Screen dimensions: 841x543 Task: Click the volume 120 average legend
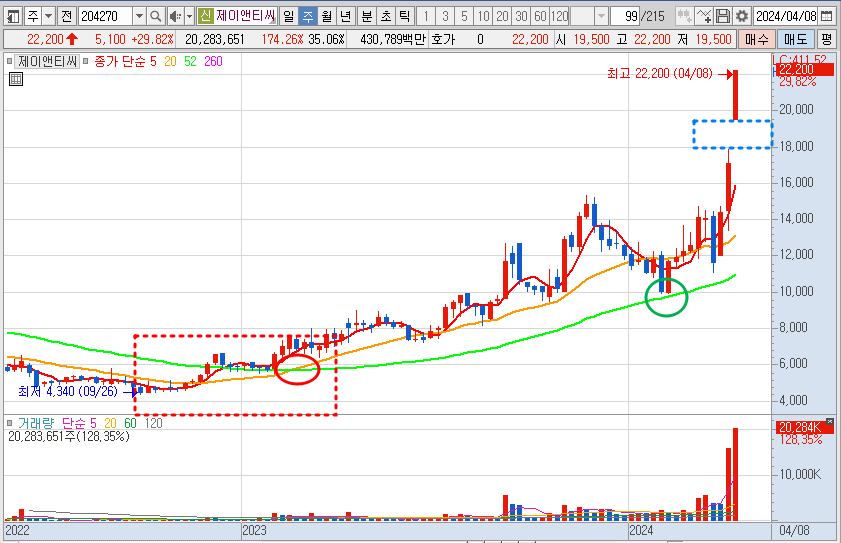[x=153, y=423]
